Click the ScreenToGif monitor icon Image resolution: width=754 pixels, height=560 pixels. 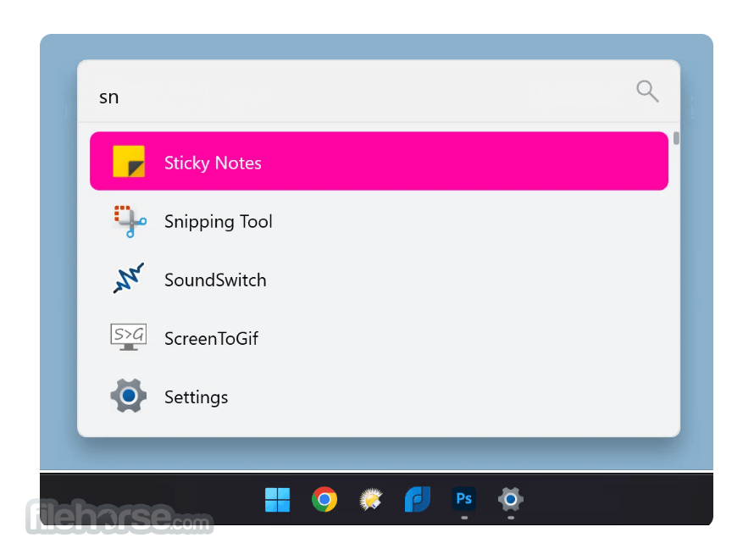click(129, 337)
